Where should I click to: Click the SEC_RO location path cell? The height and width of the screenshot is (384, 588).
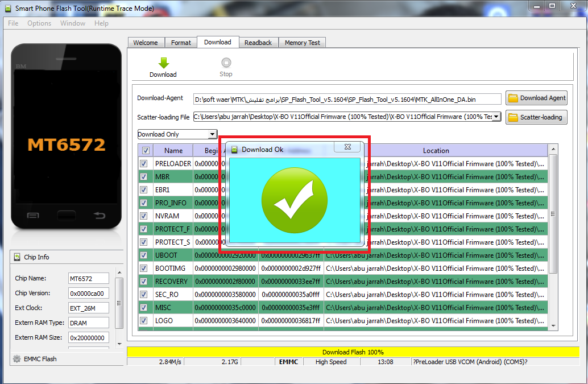pyautogui.click(x=436, y=294)
